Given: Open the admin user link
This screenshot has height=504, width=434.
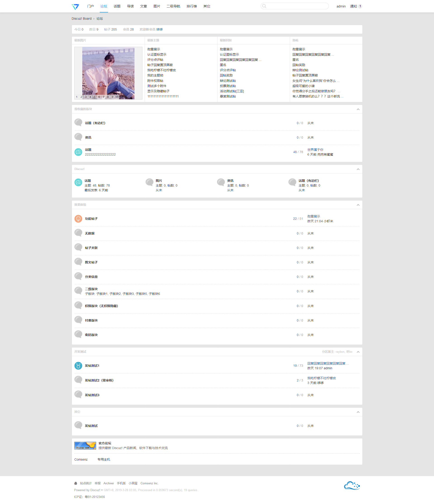Looking at the screenshot, I should pyautogui.click(x=341, y=6).
